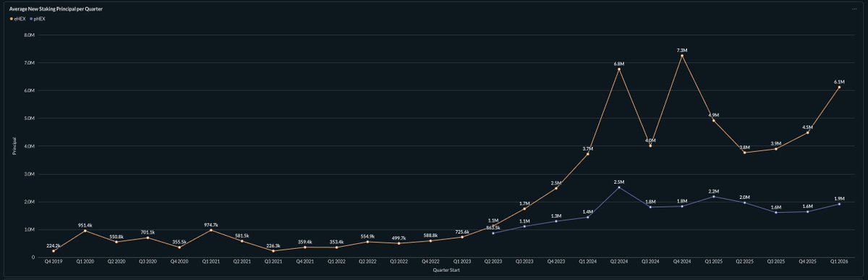This screenshot has width=868, height=280.
Task: Click the eHEX data point labeled 7.3M
Action: pyautogui.click(x=681, y=56)
